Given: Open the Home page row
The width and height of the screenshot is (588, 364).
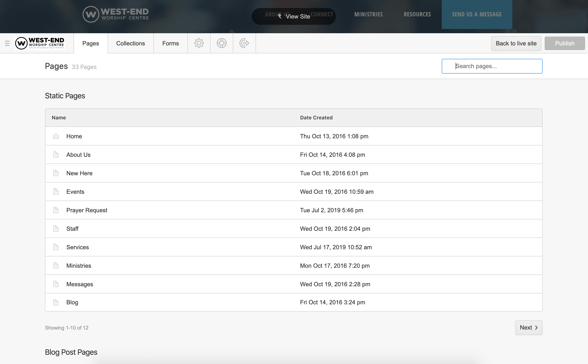Looking at the screenshot, I should 294,136.
